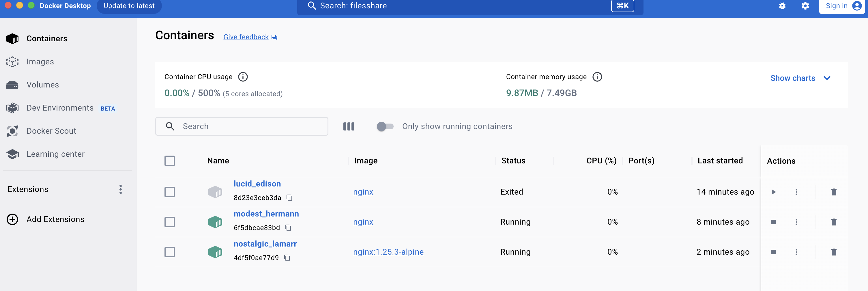The image size is (868, 291).
Task: Stop the modest_hermann container
Action: click(773, 222)
